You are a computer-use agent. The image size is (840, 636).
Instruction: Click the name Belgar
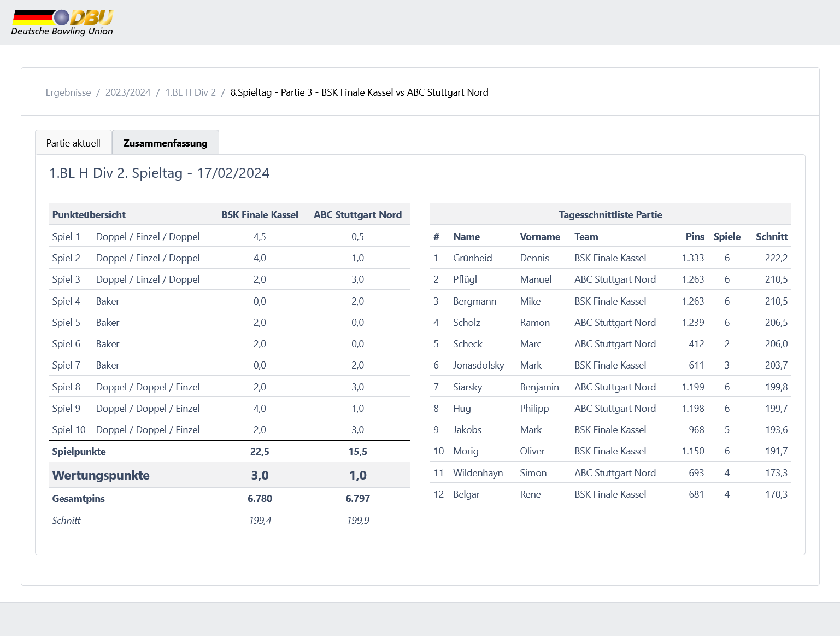point(466,494)
